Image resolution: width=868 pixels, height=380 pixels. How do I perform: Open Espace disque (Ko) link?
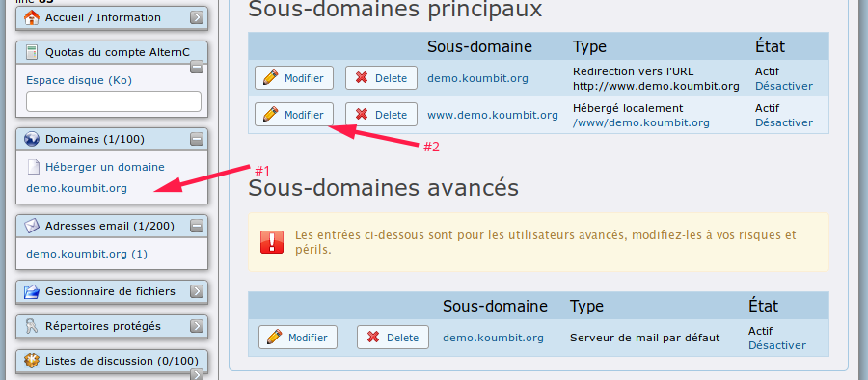click(x=79, y=80)
